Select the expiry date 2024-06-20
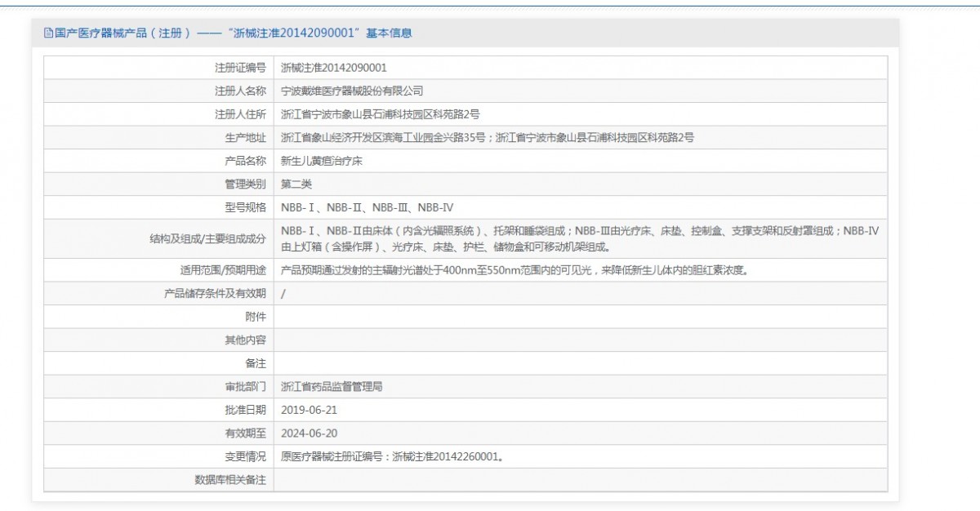Screen dimensions: 980x511 point(309,433)
